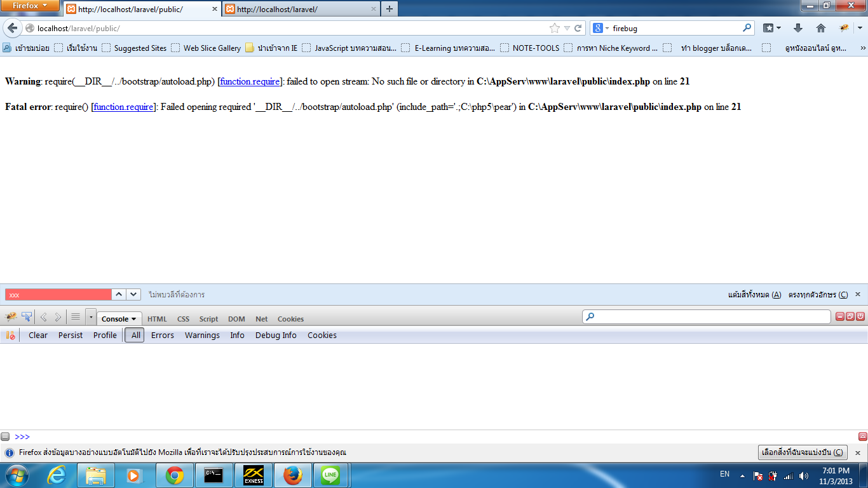
Task: Open the orange Firefox menu button
Action: [30, 6]
